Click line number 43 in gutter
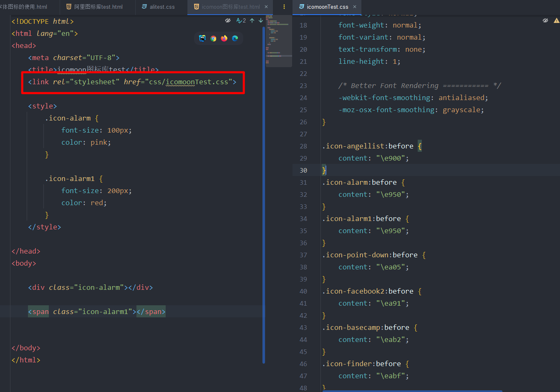 303,327
